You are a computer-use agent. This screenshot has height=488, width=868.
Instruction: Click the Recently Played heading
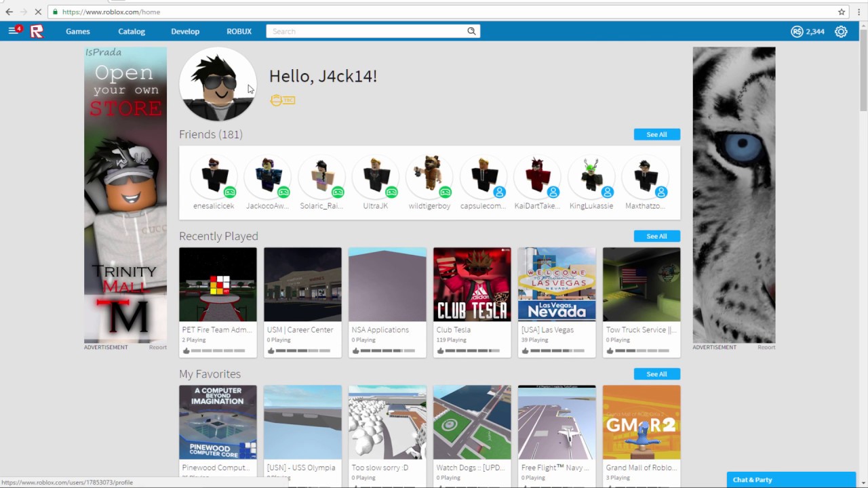[x=218, y=236]
